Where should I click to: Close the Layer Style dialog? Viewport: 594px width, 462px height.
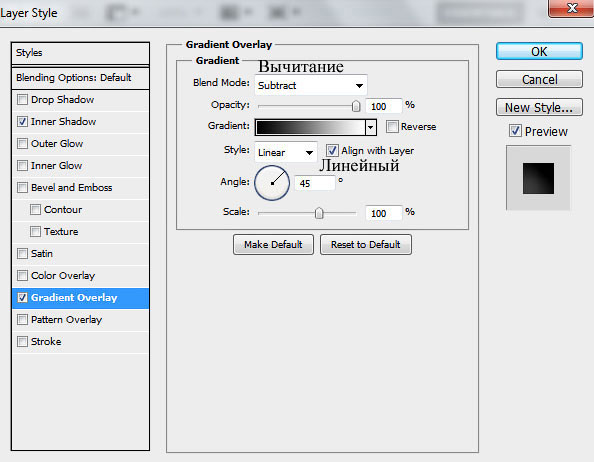tap(571, 8)
